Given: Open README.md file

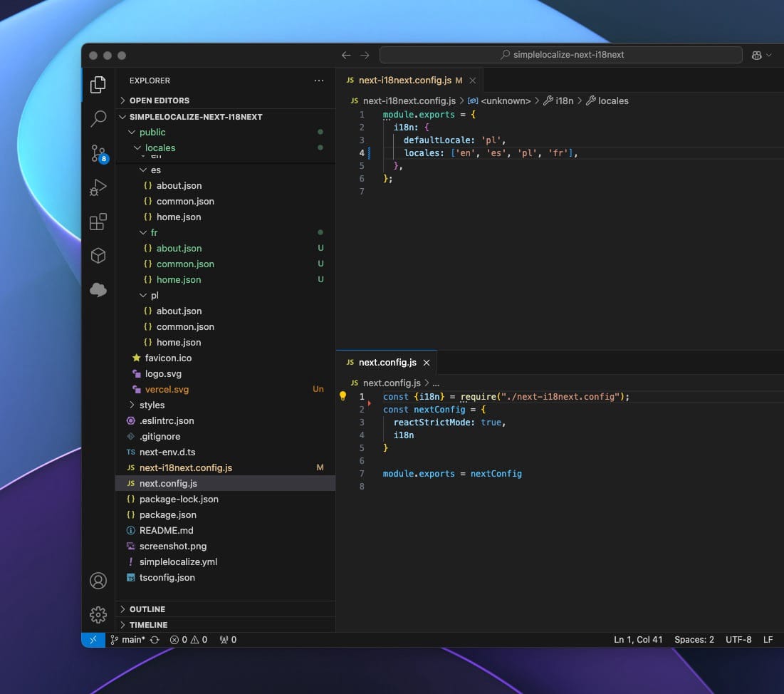Looking at the screenshot, I should tap(166, 530).
